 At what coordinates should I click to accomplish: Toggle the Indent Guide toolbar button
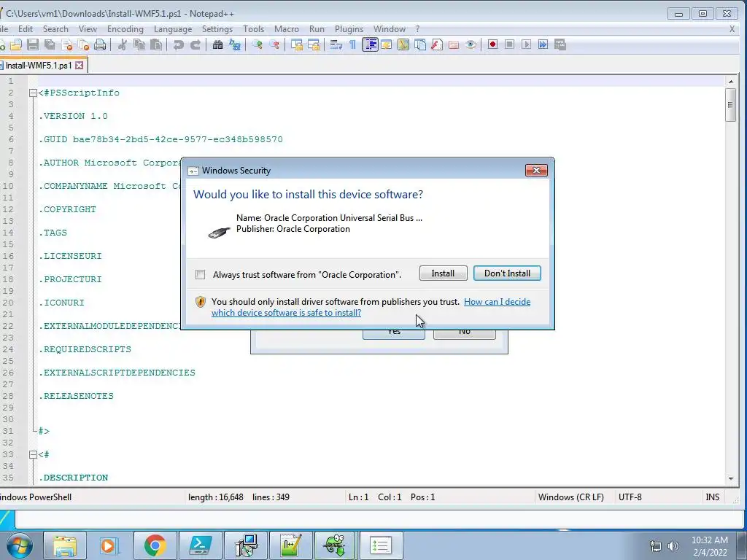click(x=370, y=44)
